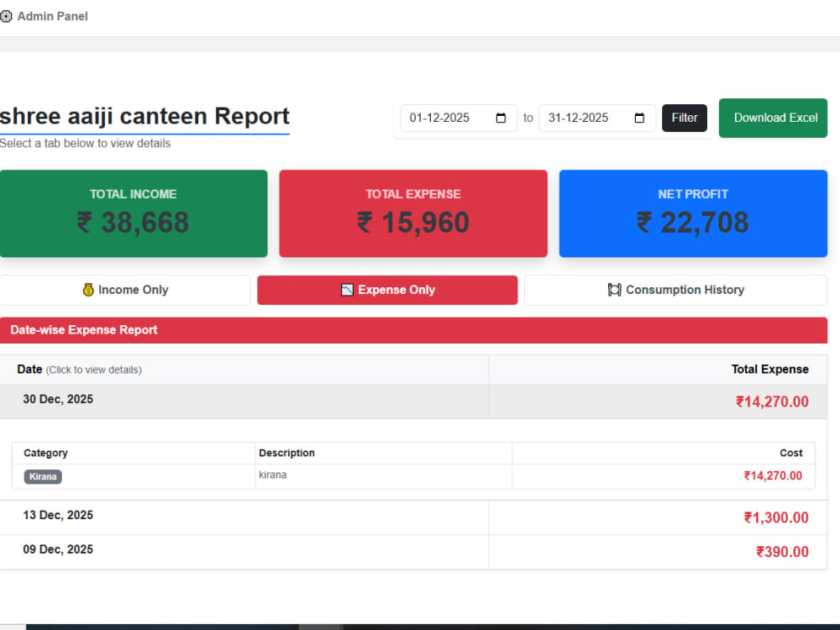This screenshot has width=840, height=630.
Task: Download the report as Excel
Action: [x=773, y=118]
